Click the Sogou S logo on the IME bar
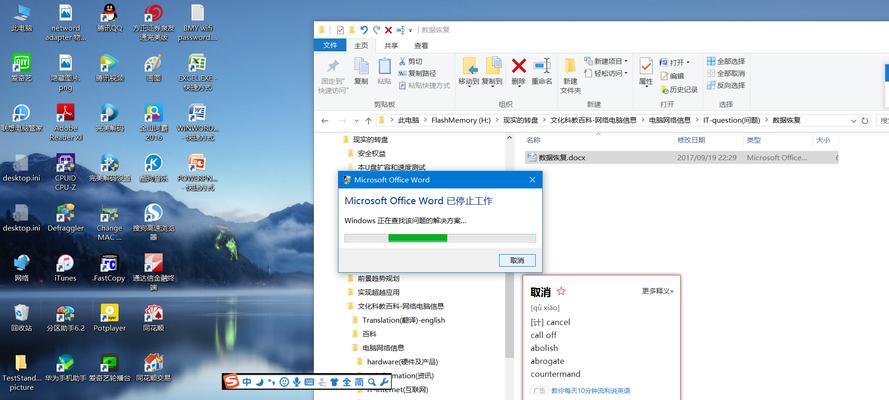The image size is (889, 400). tap(231, 382)
